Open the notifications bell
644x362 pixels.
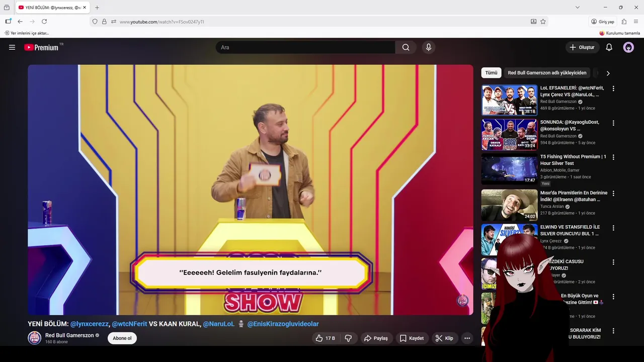pos(609,47)
